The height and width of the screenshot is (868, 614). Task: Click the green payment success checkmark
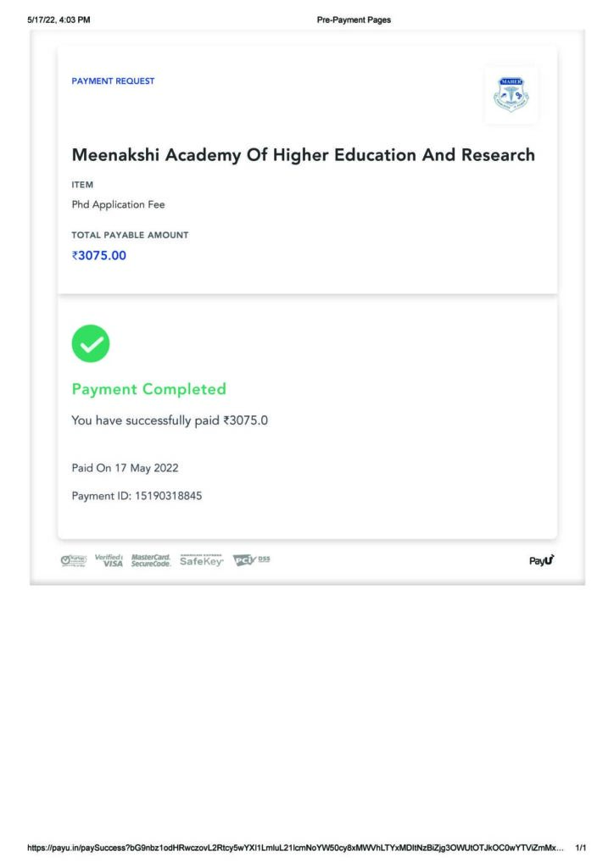(x=91, y=344)
